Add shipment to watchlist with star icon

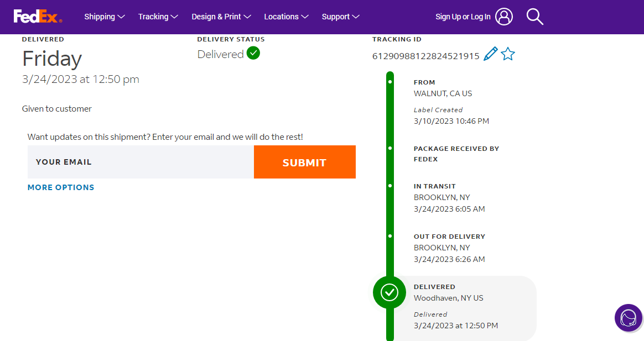pyautogui.click(x=508, y=54)
